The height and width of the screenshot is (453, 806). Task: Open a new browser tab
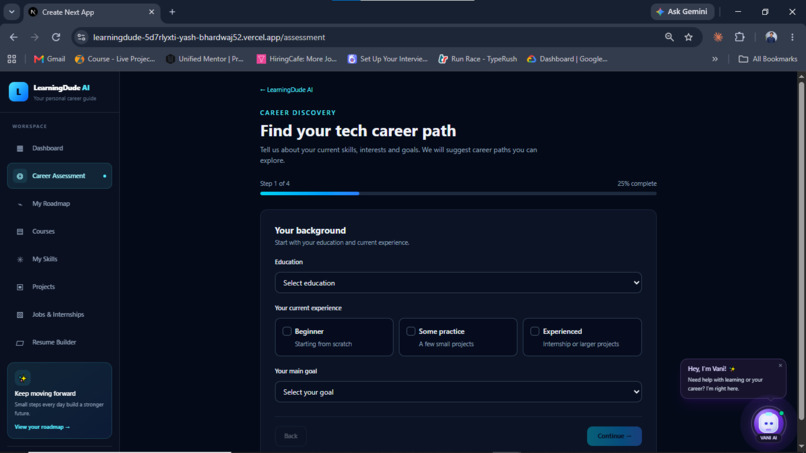click(172, 12)
